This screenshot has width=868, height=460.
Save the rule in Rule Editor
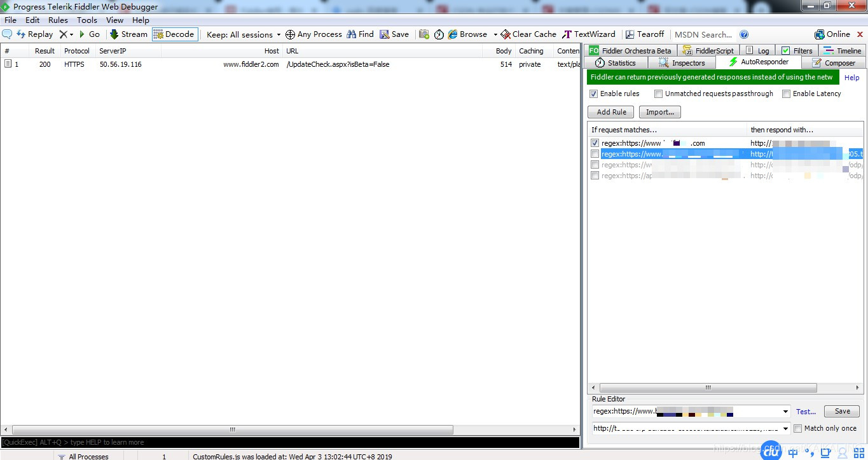(x=842, y=412)
